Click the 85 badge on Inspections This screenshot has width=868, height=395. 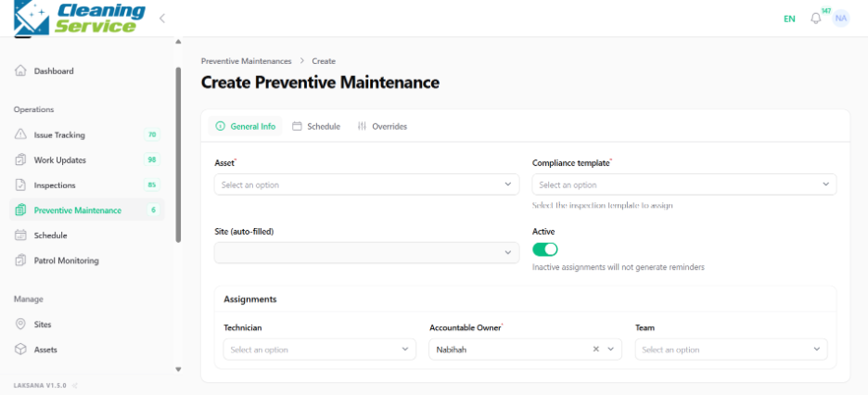[152, 185]
